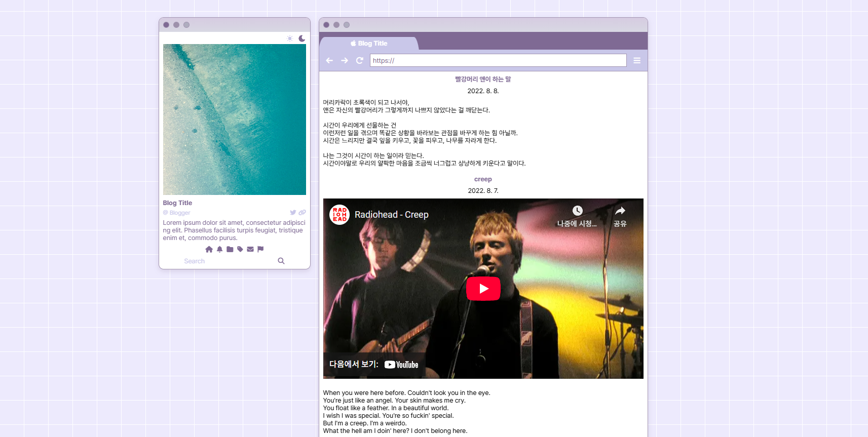Open the folder categories icon
868x437 pixels.
[230, 249]
